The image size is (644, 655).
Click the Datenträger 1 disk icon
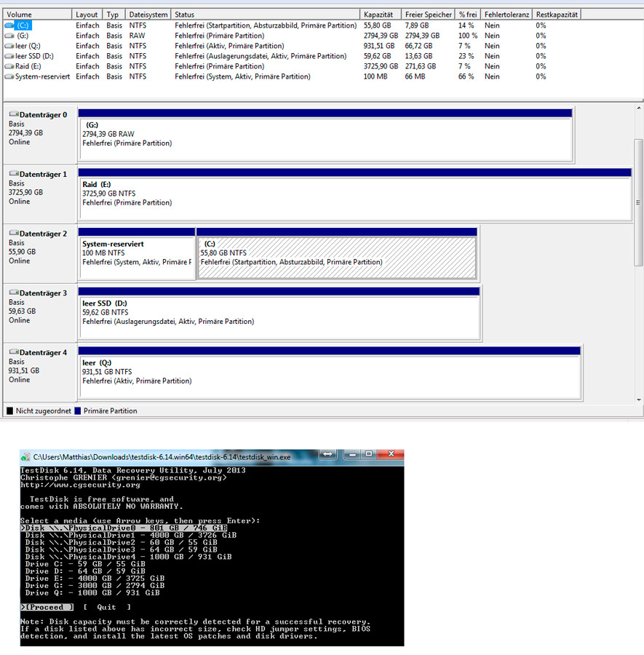coord(14,173)
